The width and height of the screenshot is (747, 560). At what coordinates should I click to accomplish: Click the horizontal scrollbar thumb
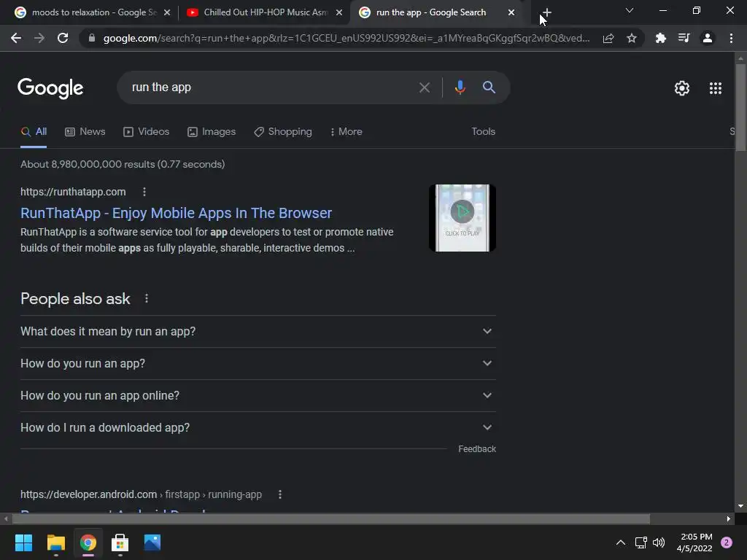(x=330, y=518)
